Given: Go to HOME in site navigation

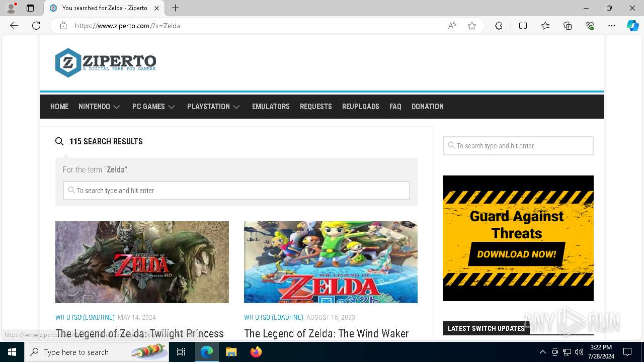Looking at the screenshot, I should [59, 107].
